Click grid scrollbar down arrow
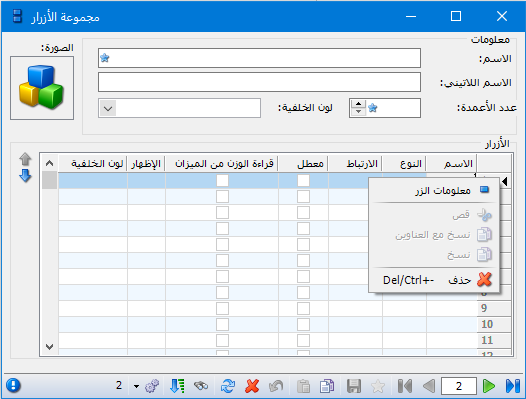 tap(50, 347)
